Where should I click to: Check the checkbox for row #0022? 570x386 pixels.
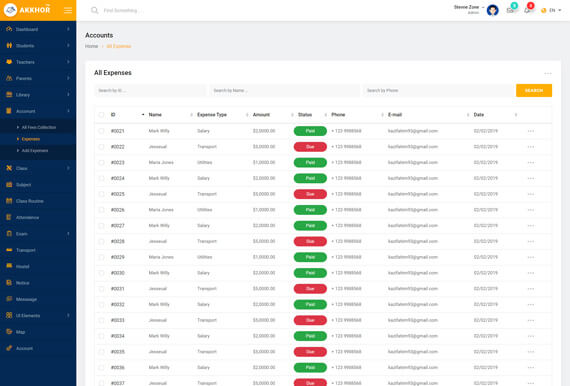[x=101, y=147]
